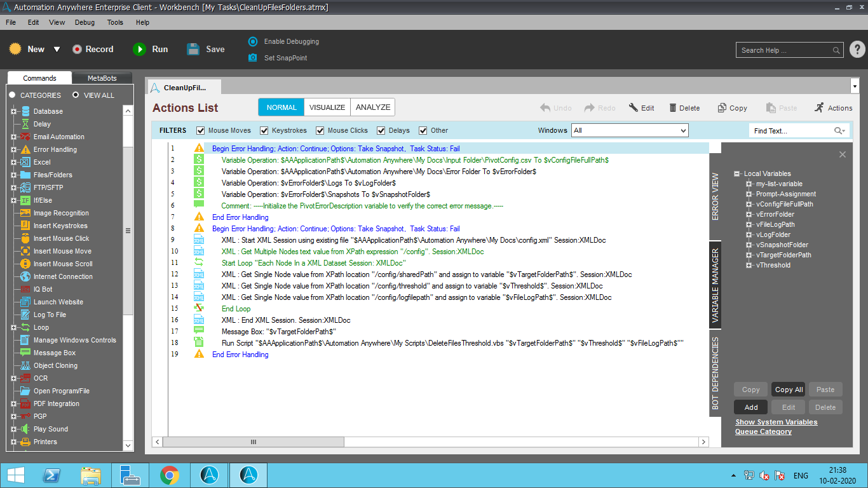The image size is (868, 488).
Task: Expand the Loop command node
Action: tap(13, 327)
